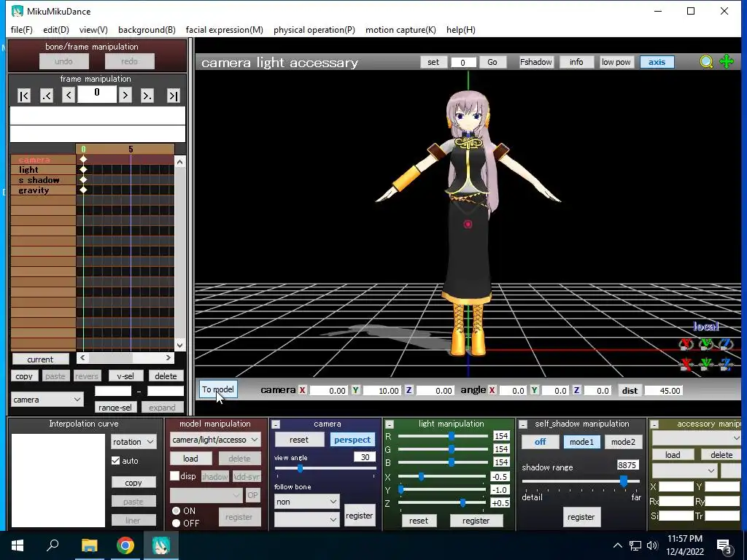Go to previous keyframe button
747x560 pixels.
pos(46,96)
